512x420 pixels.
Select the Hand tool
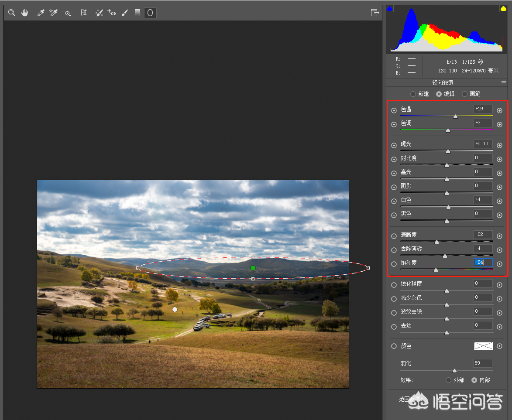click(x=25, y=13)
